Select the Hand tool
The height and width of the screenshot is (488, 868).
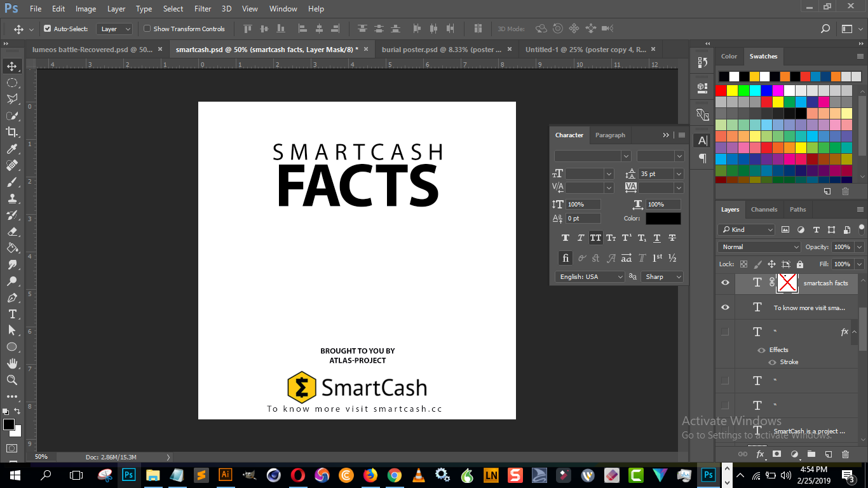[12, 363]
